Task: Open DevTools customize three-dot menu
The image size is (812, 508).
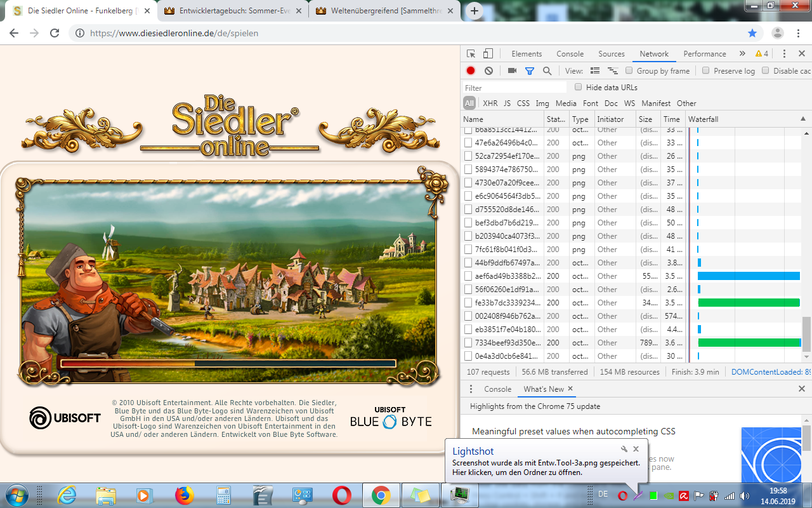Action: [784, 54]
